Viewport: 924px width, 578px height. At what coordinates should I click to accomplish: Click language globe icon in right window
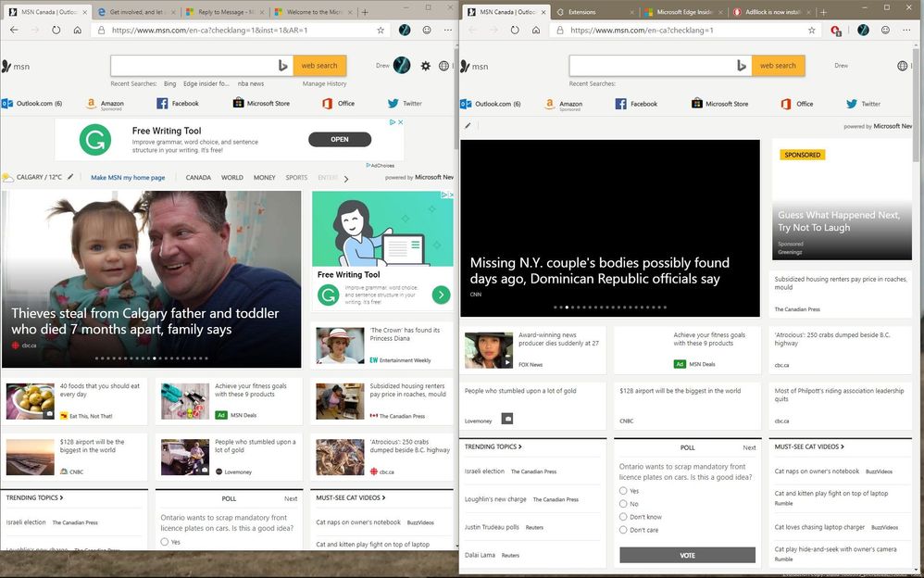pos(902,66)
